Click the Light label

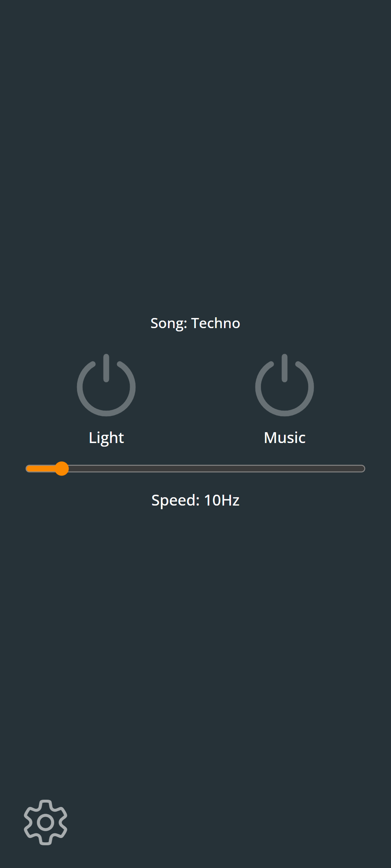(106, 437)
